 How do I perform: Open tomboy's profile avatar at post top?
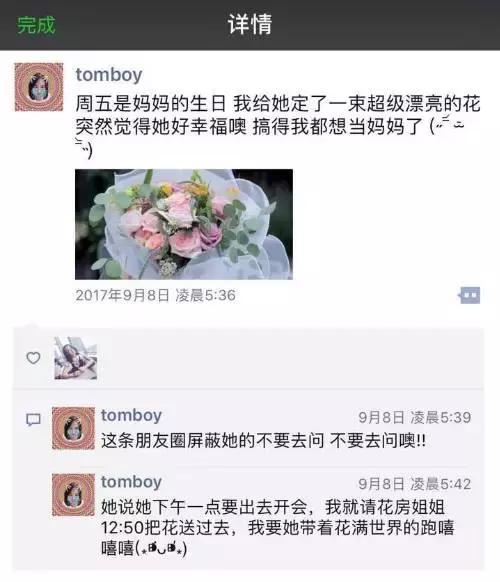tap(39, 87)
